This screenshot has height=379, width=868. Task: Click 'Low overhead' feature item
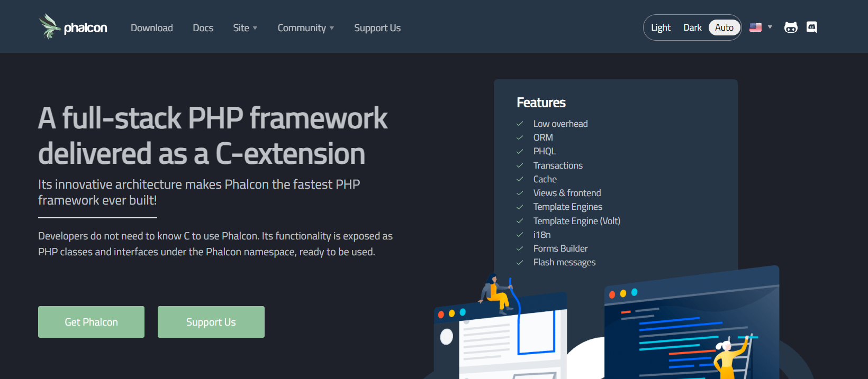[x=560, y=124]
